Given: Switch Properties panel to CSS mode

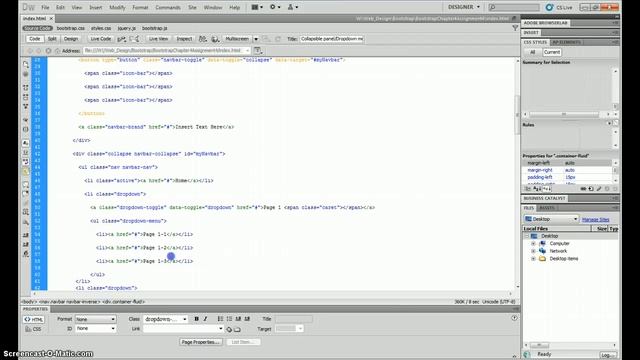Looking at the screenshot, I should (34, 329).
